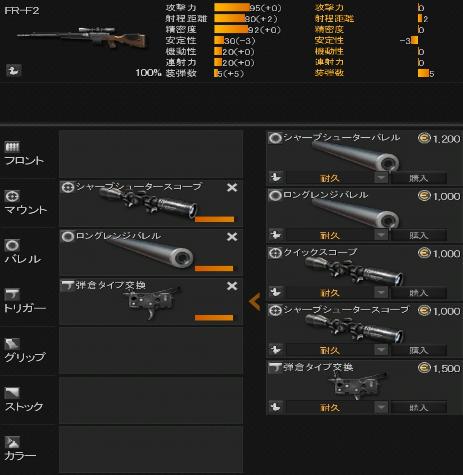Select the フロント slot category icon
The width and height of the screenshot is (463, 475).
pyautogui.click(x=12, y=147)
